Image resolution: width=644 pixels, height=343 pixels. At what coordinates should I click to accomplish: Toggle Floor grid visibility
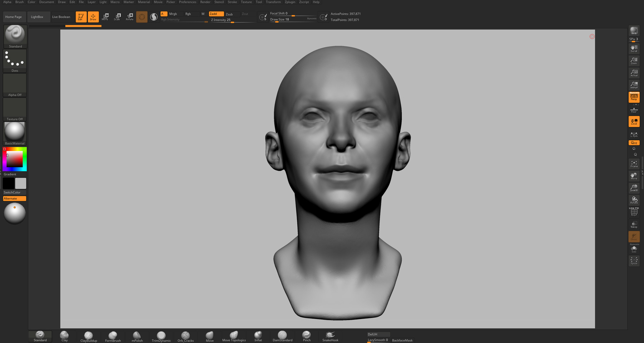[634, 109]
